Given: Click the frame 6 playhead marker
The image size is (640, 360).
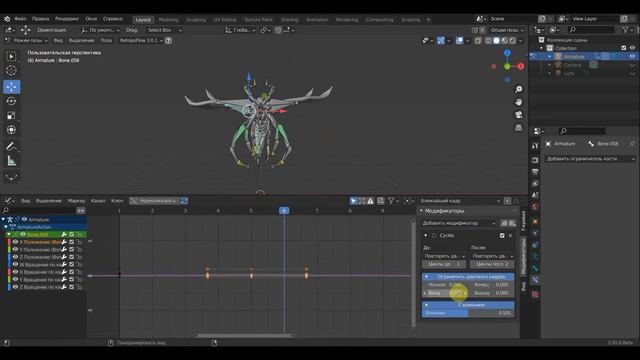Looking at the screenshot, I should [284, 211].
